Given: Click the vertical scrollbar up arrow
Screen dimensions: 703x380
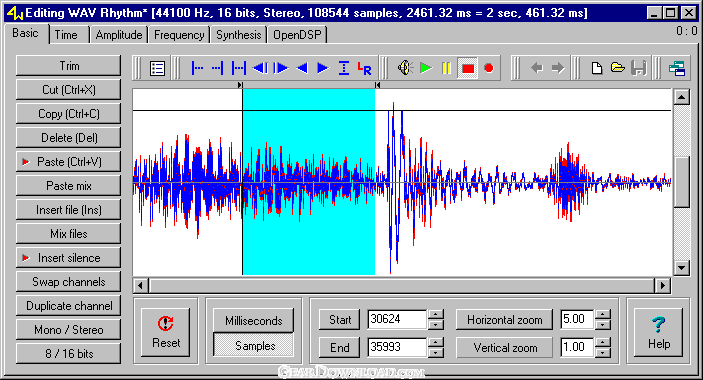Looking at the screenshot, I should [681, 97].
